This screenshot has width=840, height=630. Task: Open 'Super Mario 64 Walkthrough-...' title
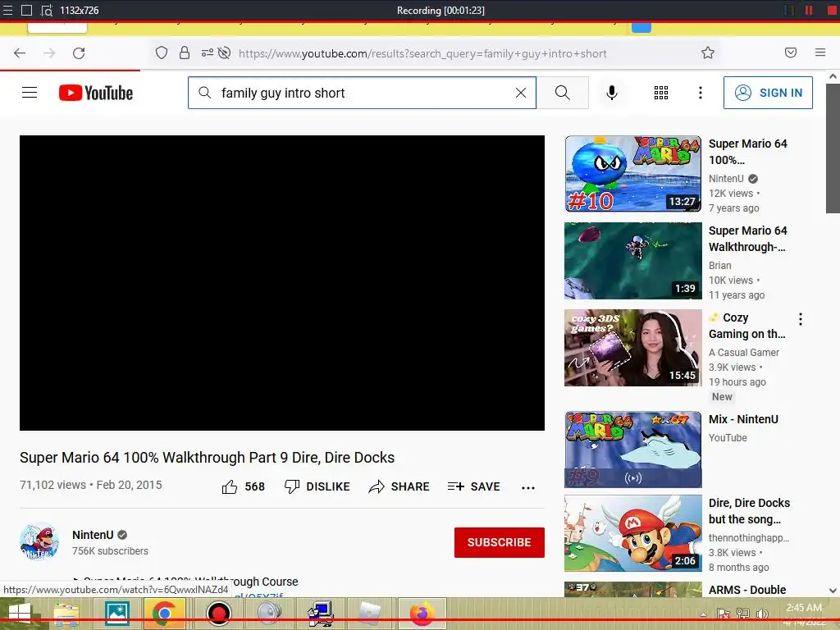pyautogui.click(x=748, y=239)
